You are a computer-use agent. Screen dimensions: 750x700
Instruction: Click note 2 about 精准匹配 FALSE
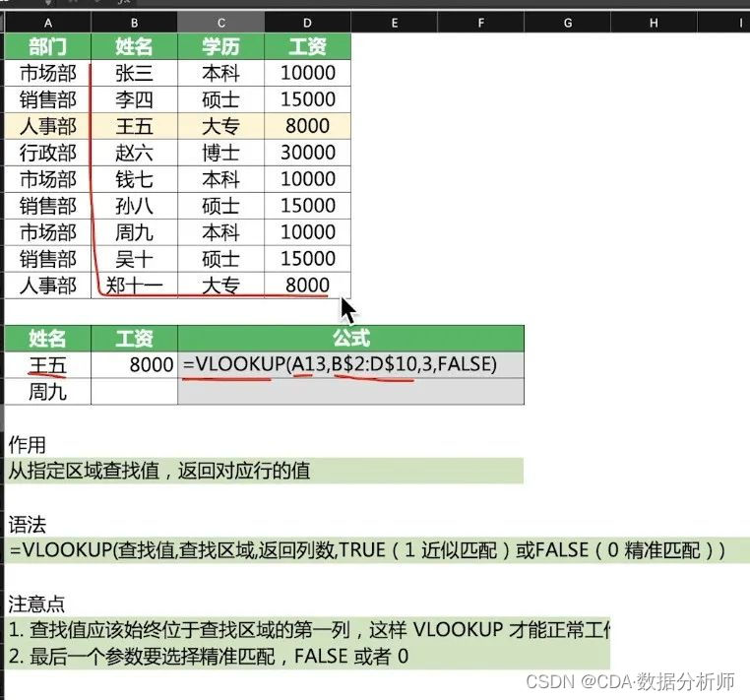pyautogui.click(x=307, y=656)
